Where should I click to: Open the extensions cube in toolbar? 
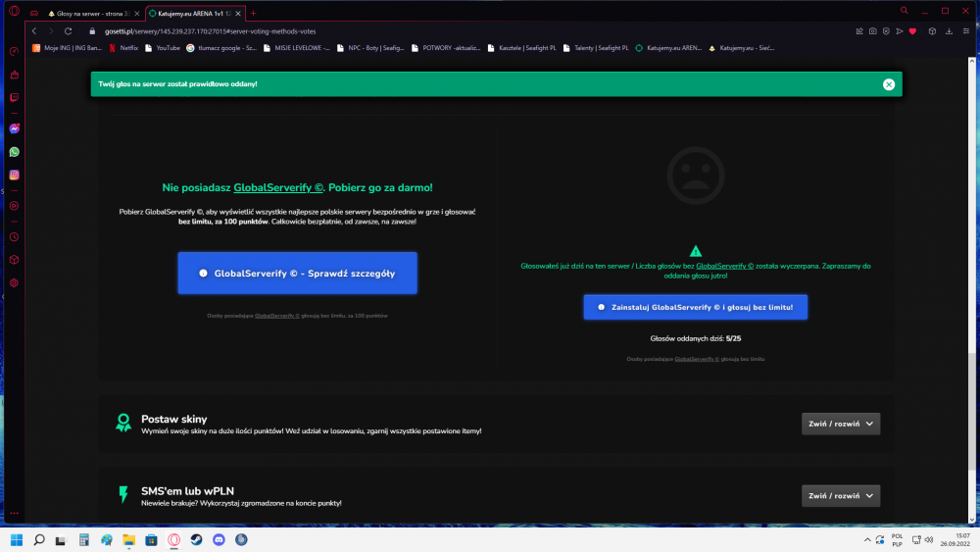click(x=932, y=31)
